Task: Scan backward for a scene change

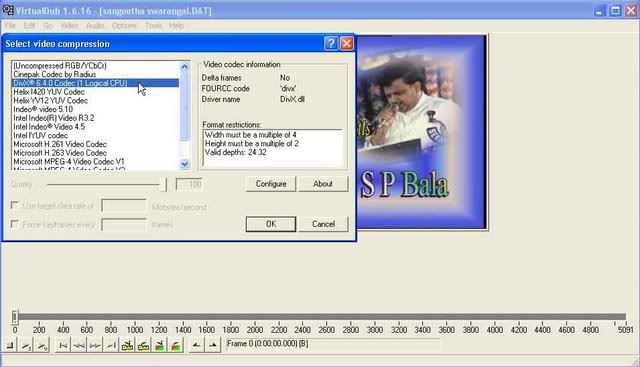Action: (x=160, y=345)
